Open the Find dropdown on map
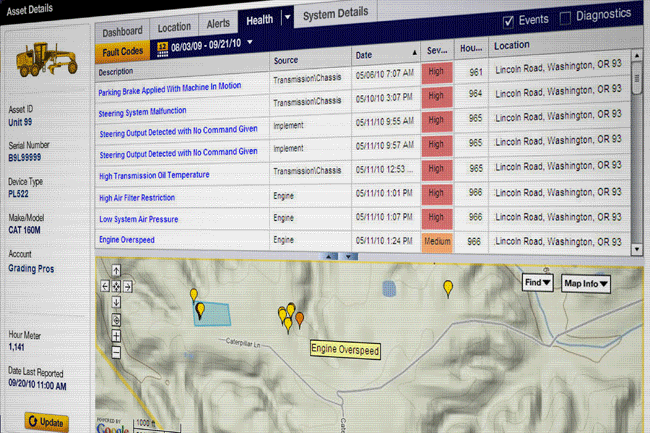This screenshot has width=650, height=433. coord(538,284)
